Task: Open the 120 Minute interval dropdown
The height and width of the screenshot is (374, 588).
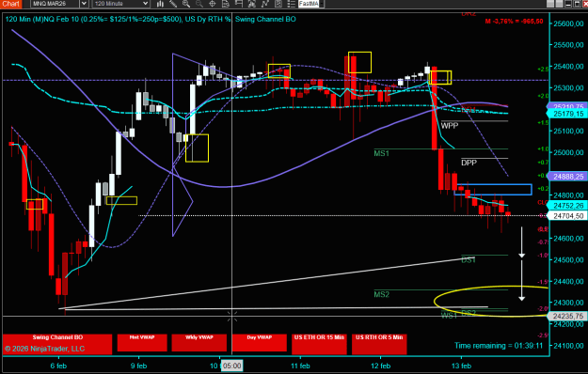Action: click(121, 4)
